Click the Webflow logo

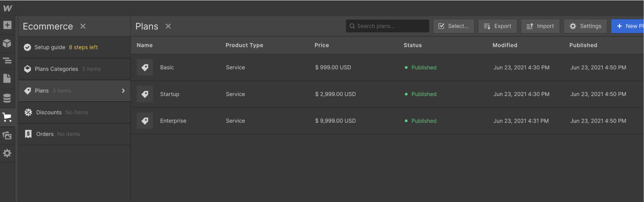(x=7, y=8)
